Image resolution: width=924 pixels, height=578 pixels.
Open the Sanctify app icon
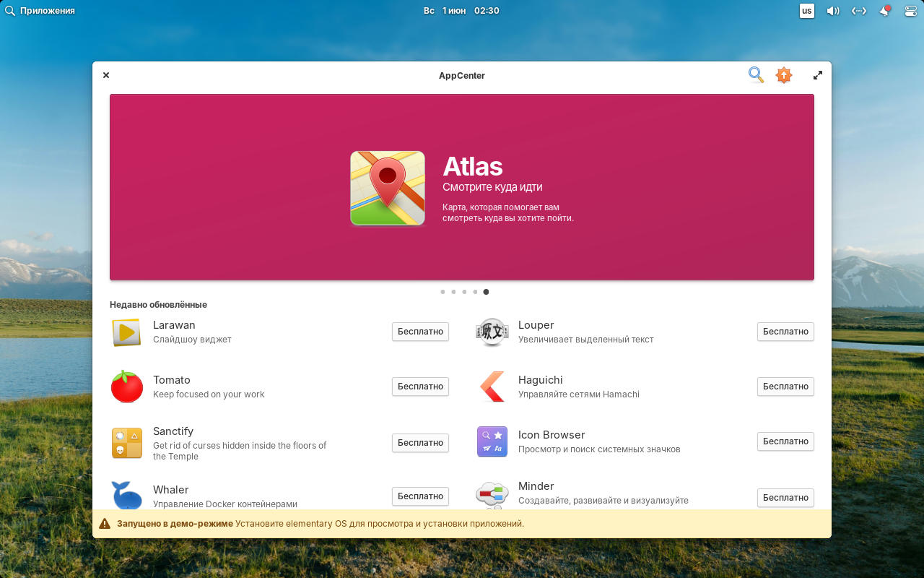coord(127,442)
